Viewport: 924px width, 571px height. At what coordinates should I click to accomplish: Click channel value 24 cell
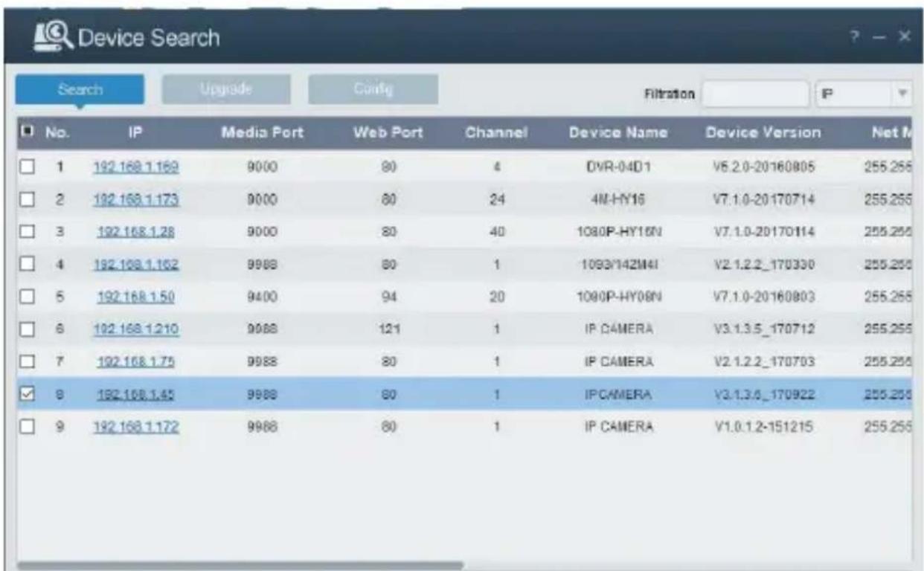[498, 200]
